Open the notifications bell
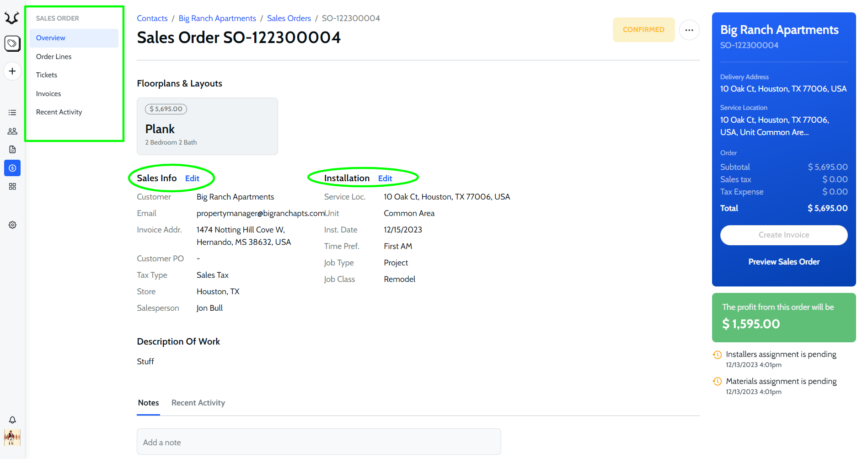Viewport: 868px width, 459px height. 12,420
